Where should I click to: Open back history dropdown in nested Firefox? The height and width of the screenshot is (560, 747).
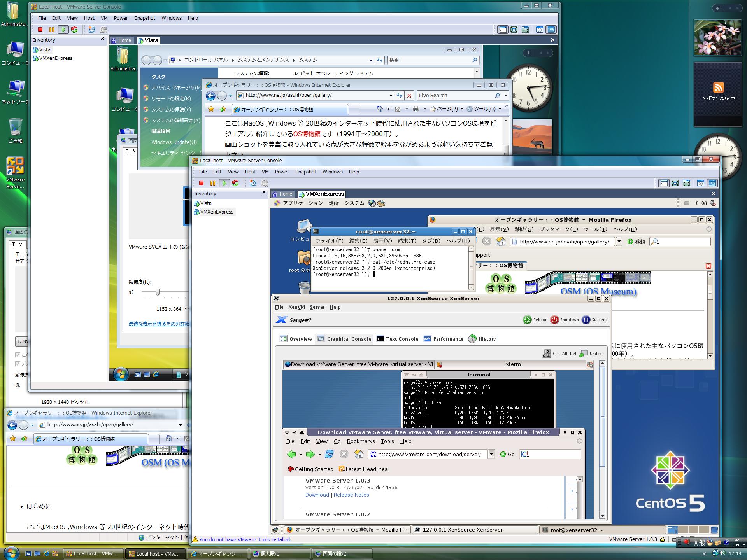[x=300, y=454]
